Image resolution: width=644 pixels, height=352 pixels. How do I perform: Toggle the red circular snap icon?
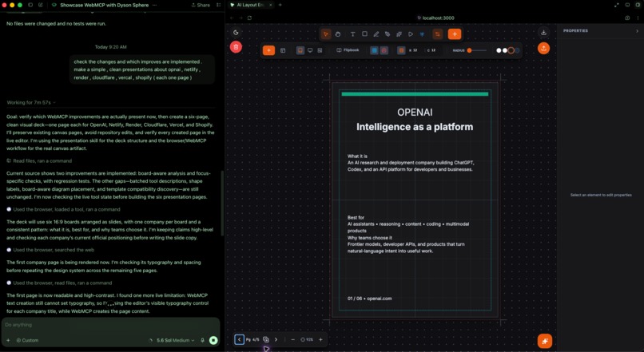click(384, 50)
